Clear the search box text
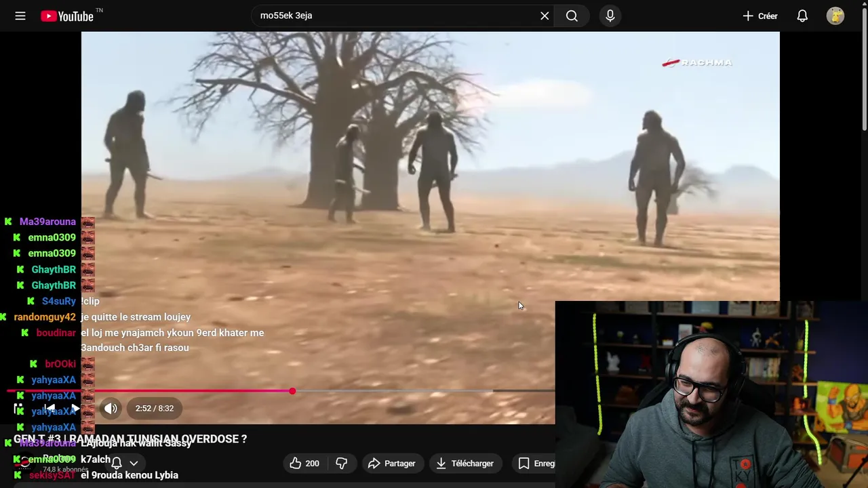Screen dimensions: 868x488 [545, 16]
